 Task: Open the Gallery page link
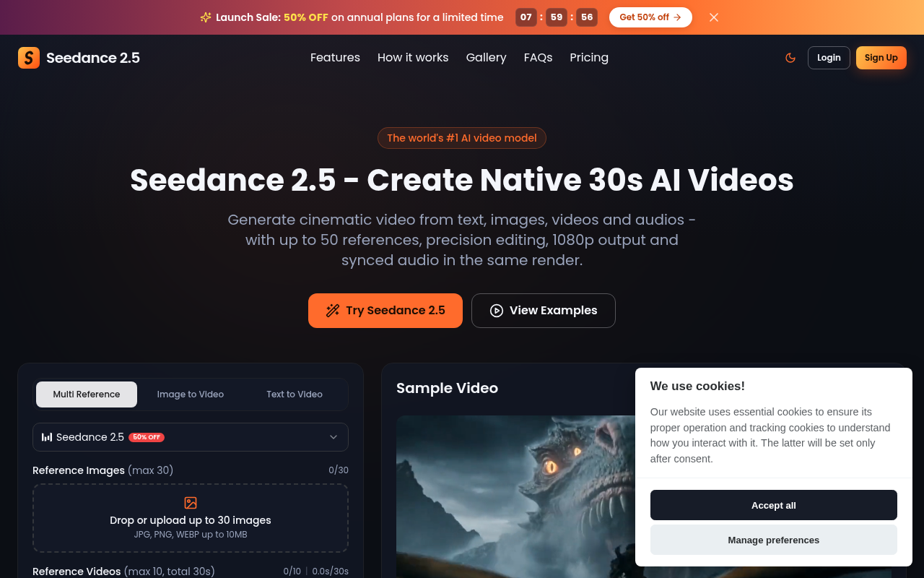pos(487,58)
